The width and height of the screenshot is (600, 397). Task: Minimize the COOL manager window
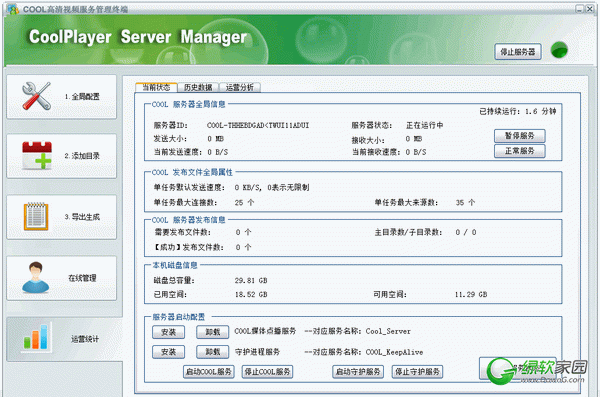(579, 9)
